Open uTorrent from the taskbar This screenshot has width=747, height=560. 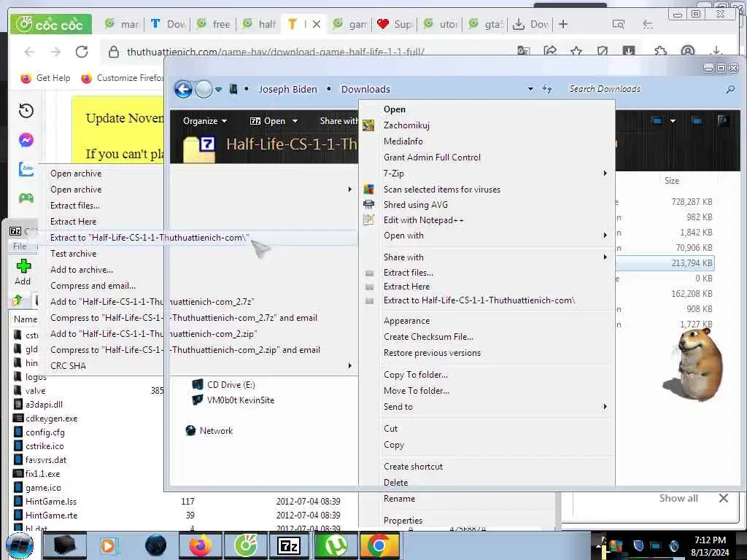pos(336,545)
